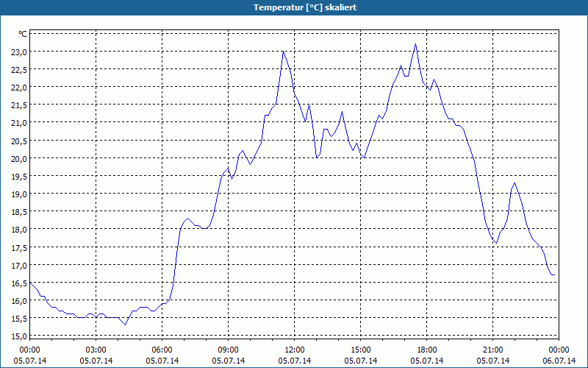Viewport: 588px width, 368px height.
Task: Click the 12:00 time axis label
Action: pos(295,350)
